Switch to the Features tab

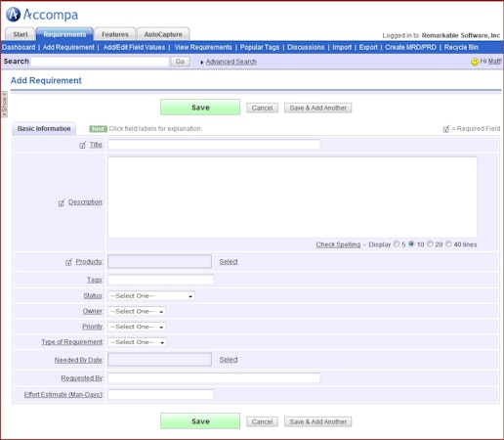coord(115,34)
